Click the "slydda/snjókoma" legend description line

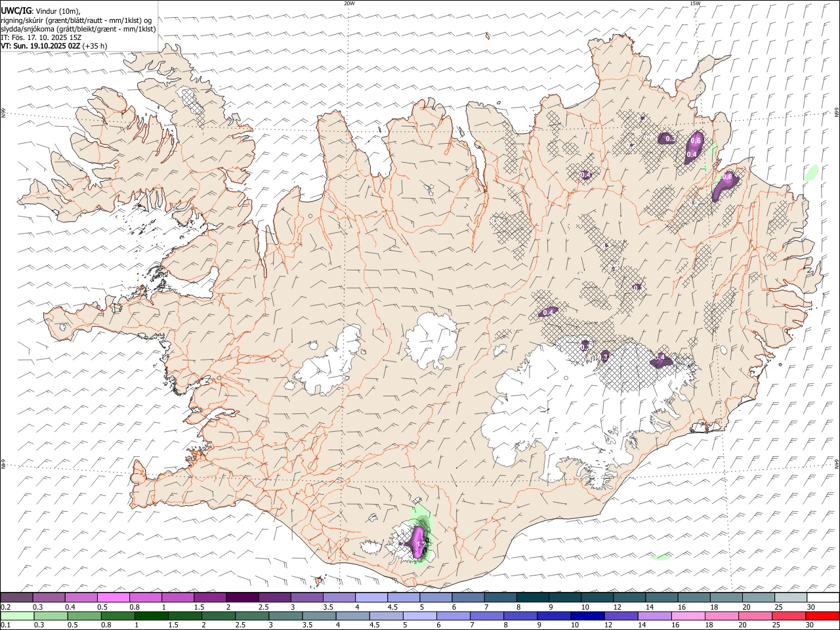(79, 29)
